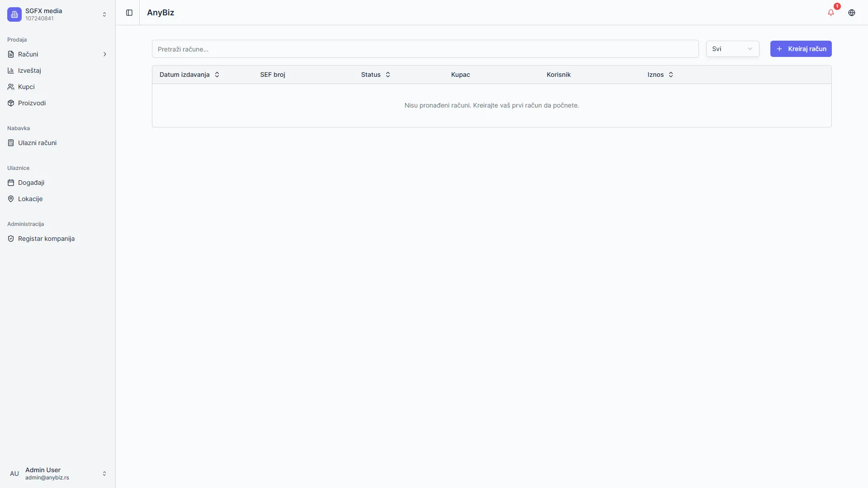The width and height of the screenshot is (868, 488).
Task: Click Kreiraj račun button
Action: (x=801, y=49)
